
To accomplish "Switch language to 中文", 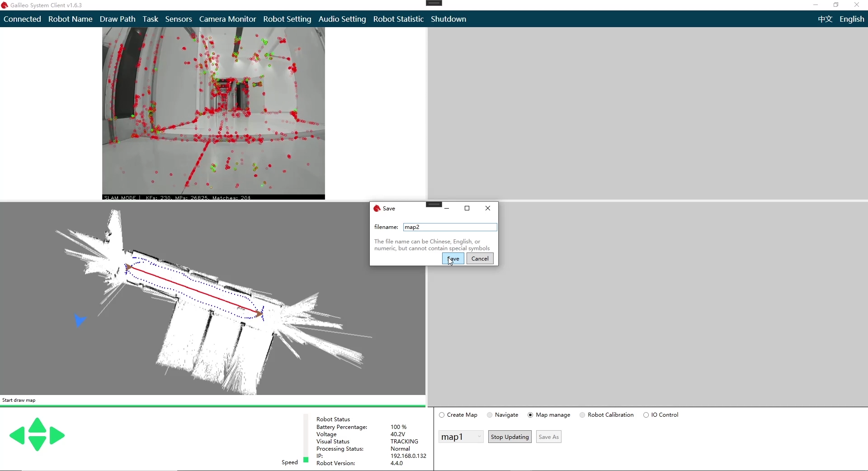I will tap(825, 19).
